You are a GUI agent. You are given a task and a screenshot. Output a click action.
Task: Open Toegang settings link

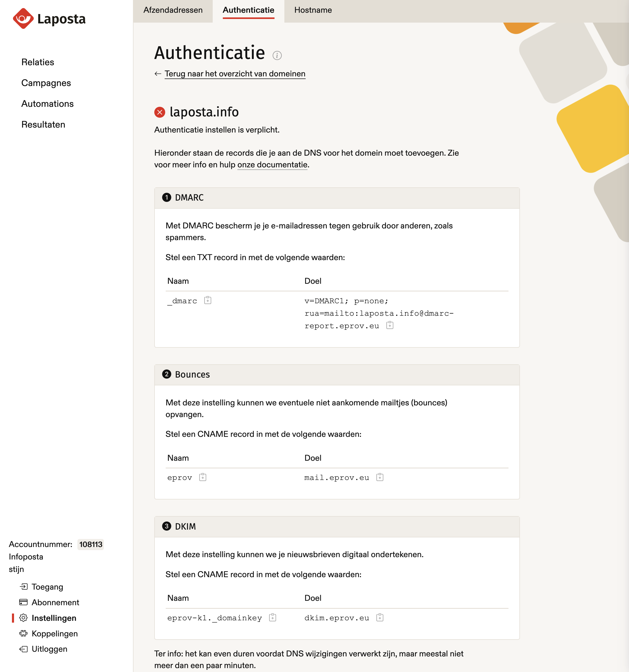click(x=47, y=587)
